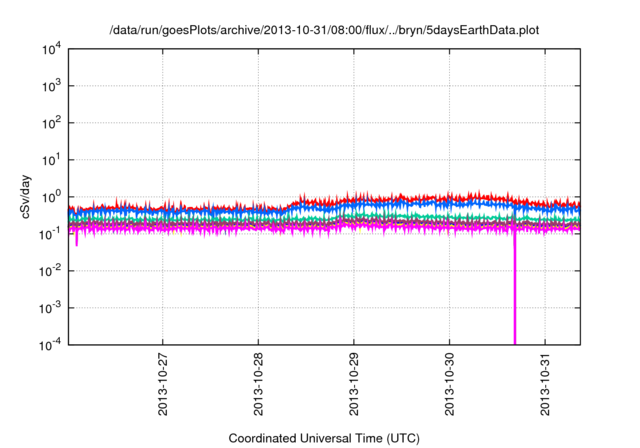Click the 10^1 y-axis tick label
Image resolution: width=640 pixels, height=448 pixels.
(51, 160)
